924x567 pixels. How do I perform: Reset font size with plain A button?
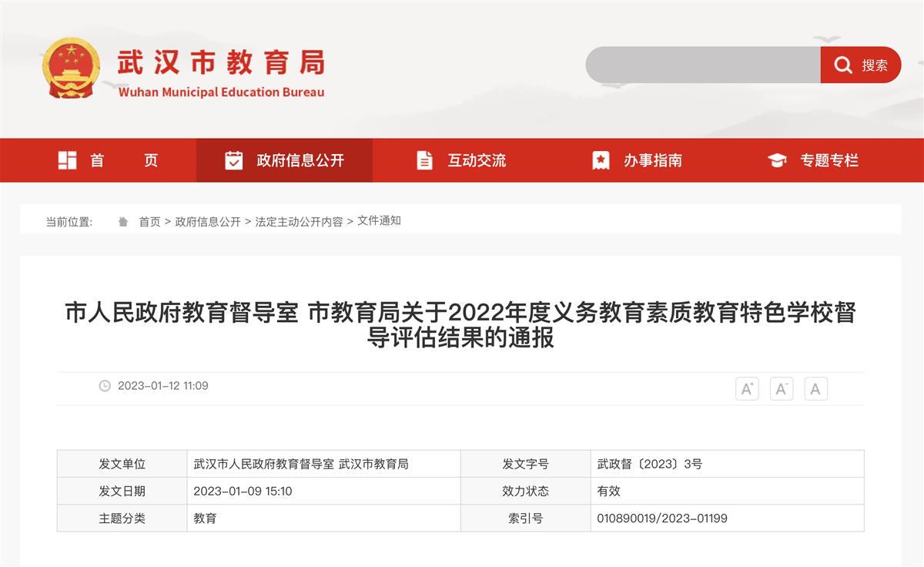(815, 389)
